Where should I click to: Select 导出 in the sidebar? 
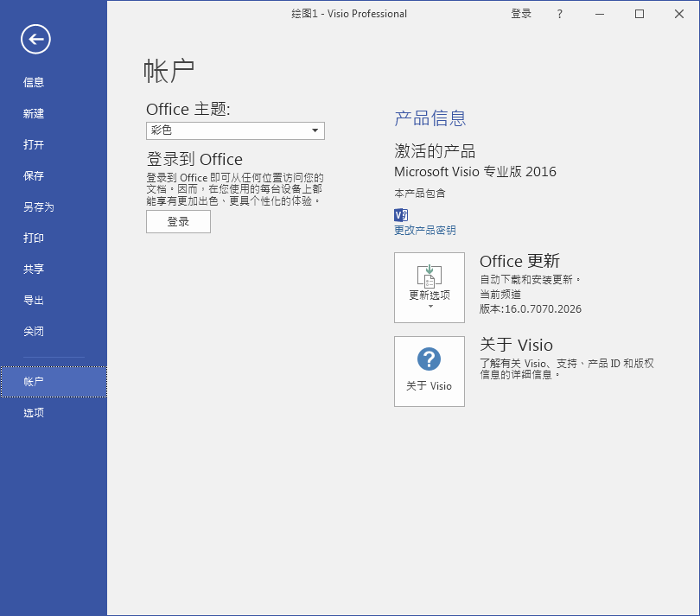34,301
